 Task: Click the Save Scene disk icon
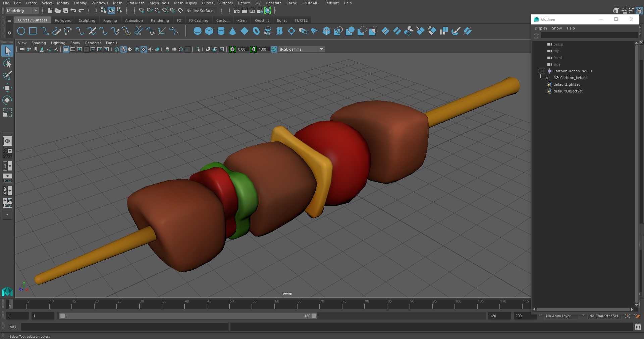[x=66, y=11]
